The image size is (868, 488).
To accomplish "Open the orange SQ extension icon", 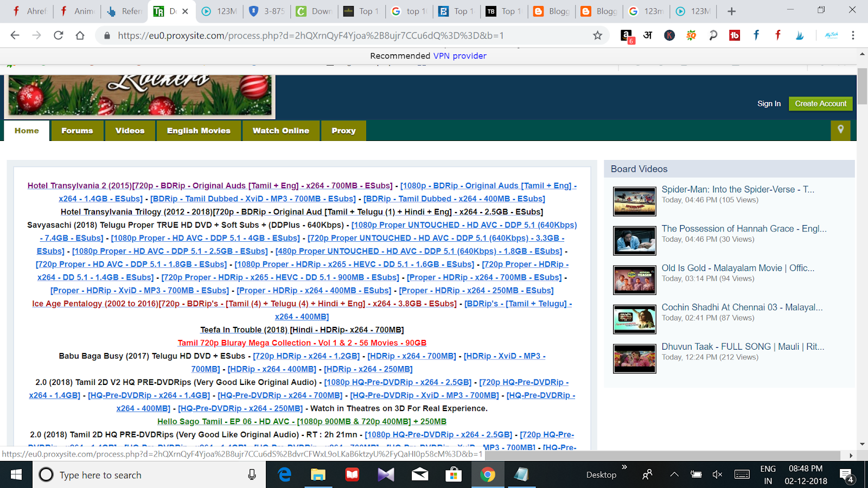I will [x=691, y=35].
